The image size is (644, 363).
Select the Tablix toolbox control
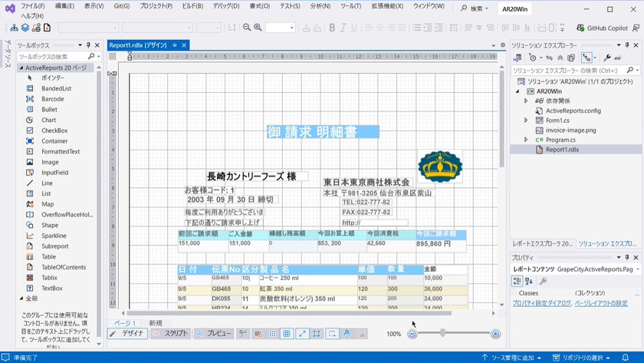click(49, 278)
